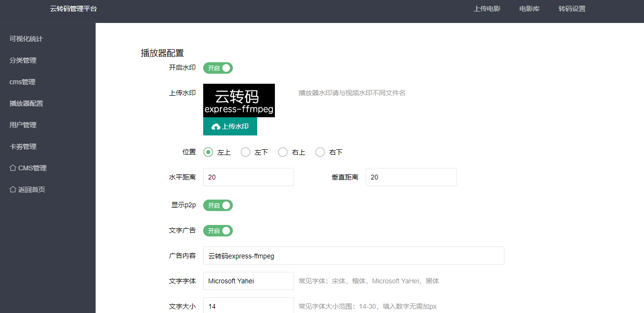Viewport: 644px width, 313px height.
Task: Pick the 右下 position option
Action: point(320,152)
